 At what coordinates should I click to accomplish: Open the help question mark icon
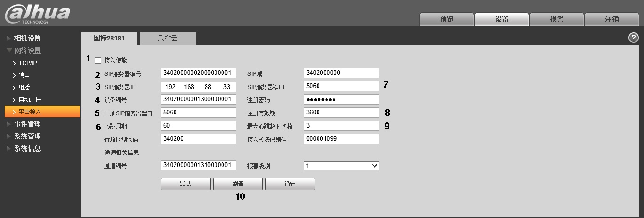633,38
